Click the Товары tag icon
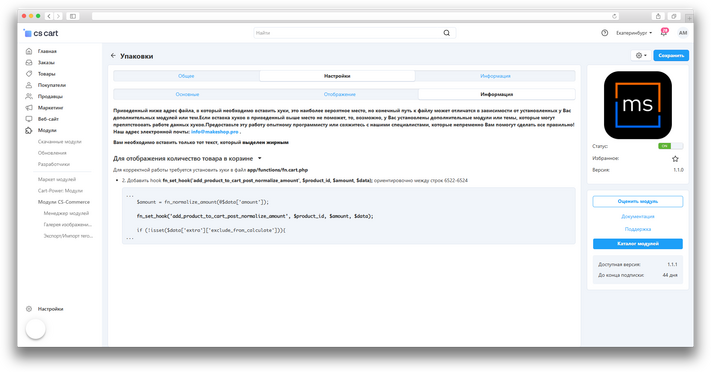The width and height of the screenshot is (711, 372). pyautogui.click(x=29, y=73)
